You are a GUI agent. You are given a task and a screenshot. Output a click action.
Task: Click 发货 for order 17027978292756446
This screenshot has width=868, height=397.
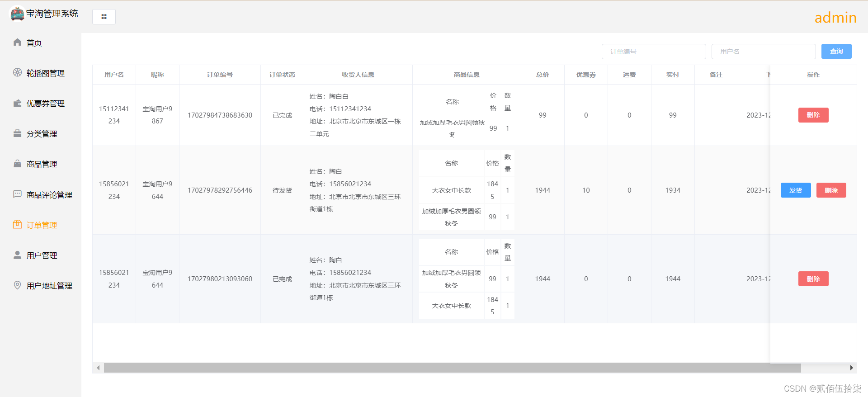(x=796, y=190)
